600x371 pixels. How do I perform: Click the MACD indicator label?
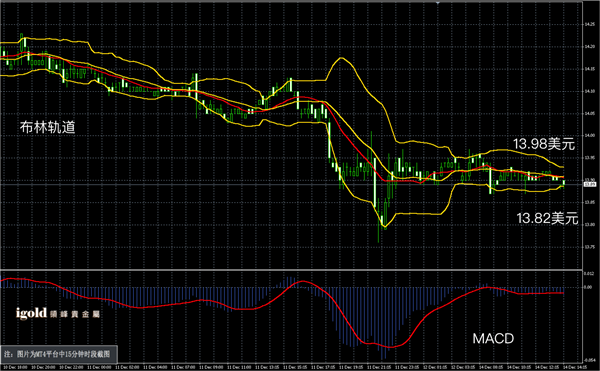point(493,338)
